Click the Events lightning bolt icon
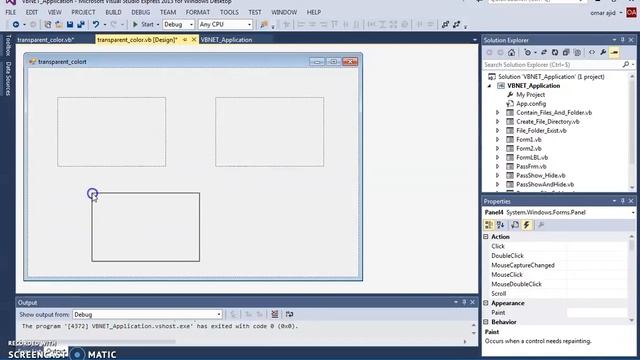 (527, 225)
